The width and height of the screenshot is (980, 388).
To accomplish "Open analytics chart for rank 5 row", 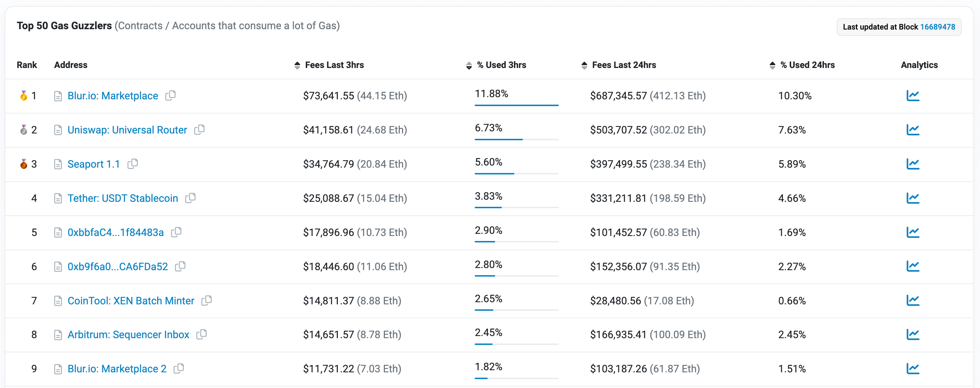I will point(912,232).
